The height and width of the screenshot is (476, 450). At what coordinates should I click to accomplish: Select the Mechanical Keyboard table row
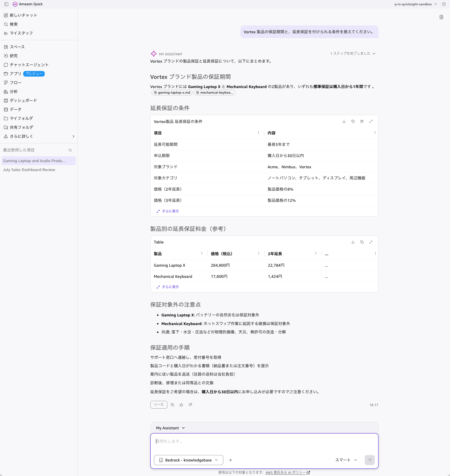click(x=264, y=276)
